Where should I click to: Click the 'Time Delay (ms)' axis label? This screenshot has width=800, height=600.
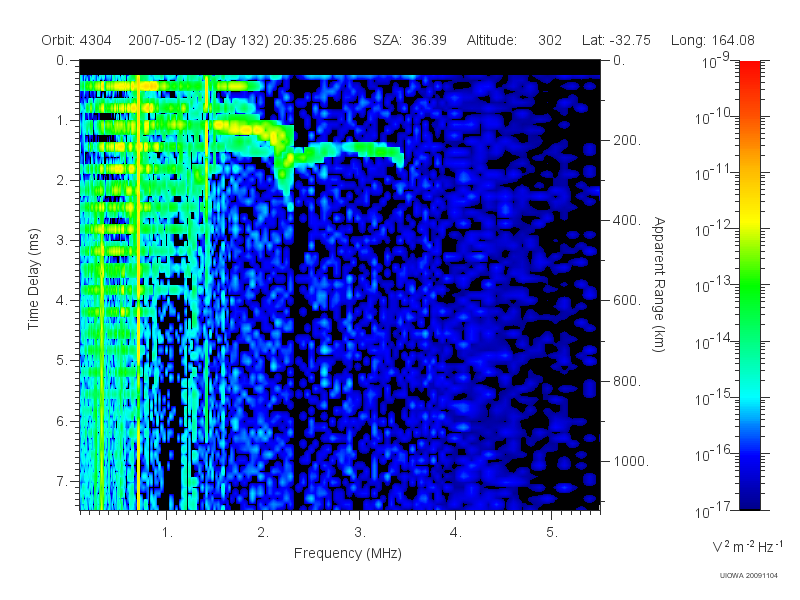click(34, 279)
